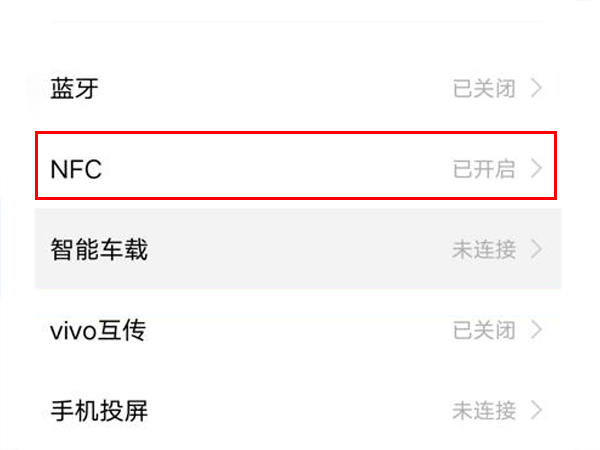Click blank middle area of 手机投屏 row
600x450 pixels.
[300, 409]
